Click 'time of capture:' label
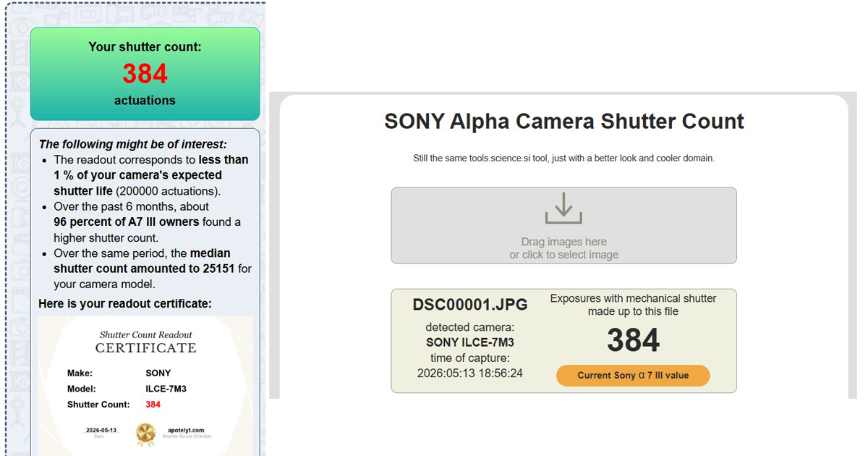 [x=470, y=358]
